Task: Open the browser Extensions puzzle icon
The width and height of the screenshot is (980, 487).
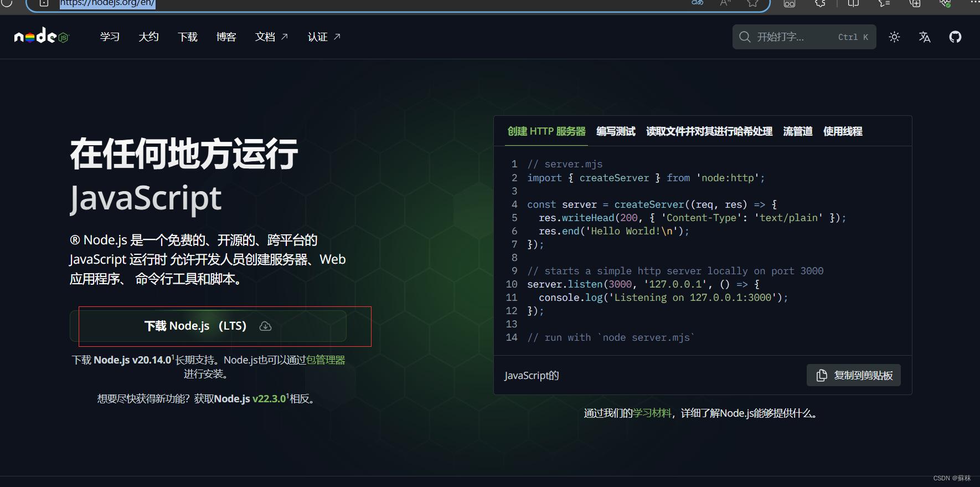Action: point(821,3)
